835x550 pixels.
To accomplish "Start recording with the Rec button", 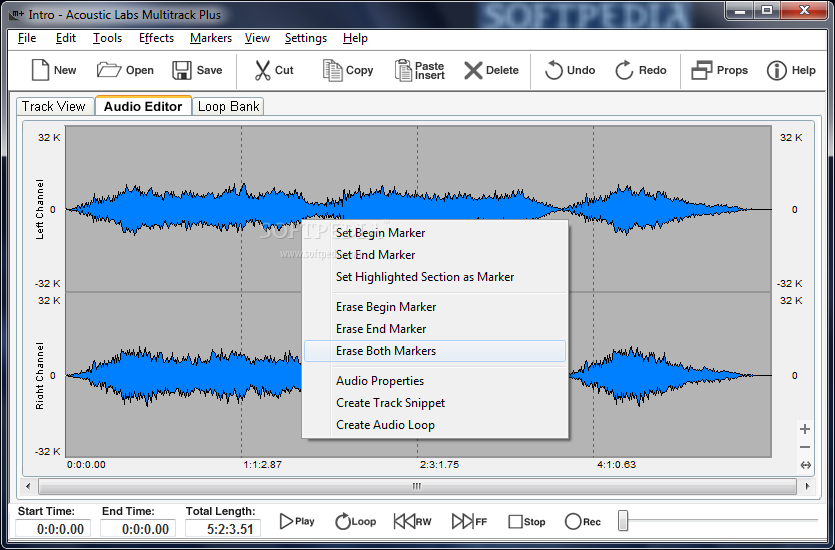I will point(583,522).
